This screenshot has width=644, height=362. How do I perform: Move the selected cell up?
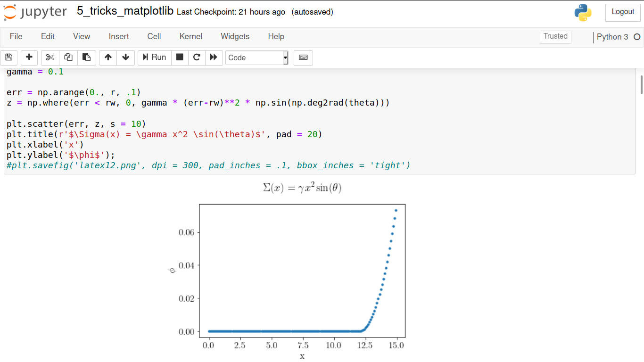[x=107, y=58]
